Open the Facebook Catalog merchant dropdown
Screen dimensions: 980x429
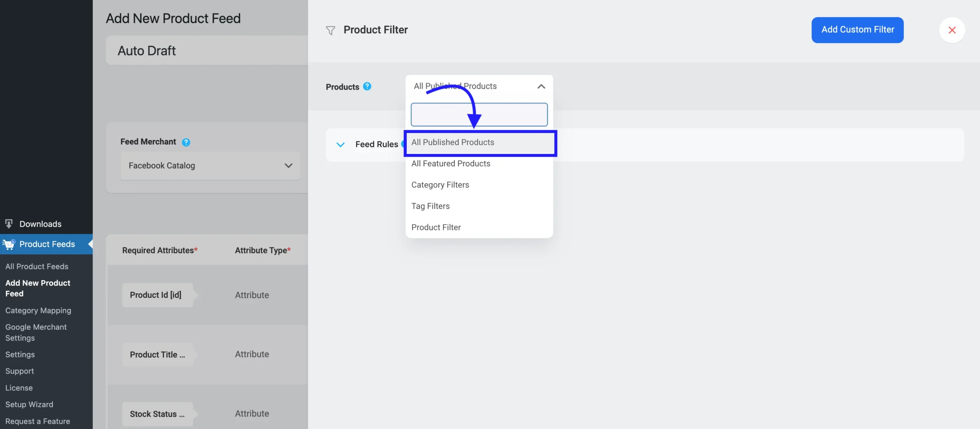tap(210, 165)
